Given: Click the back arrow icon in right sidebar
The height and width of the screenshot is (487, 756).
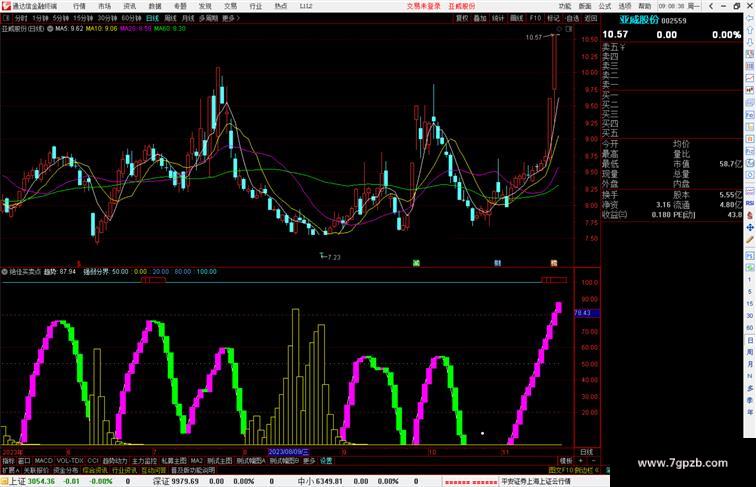Looking at the screenshot, I should (x=750, y=19).
